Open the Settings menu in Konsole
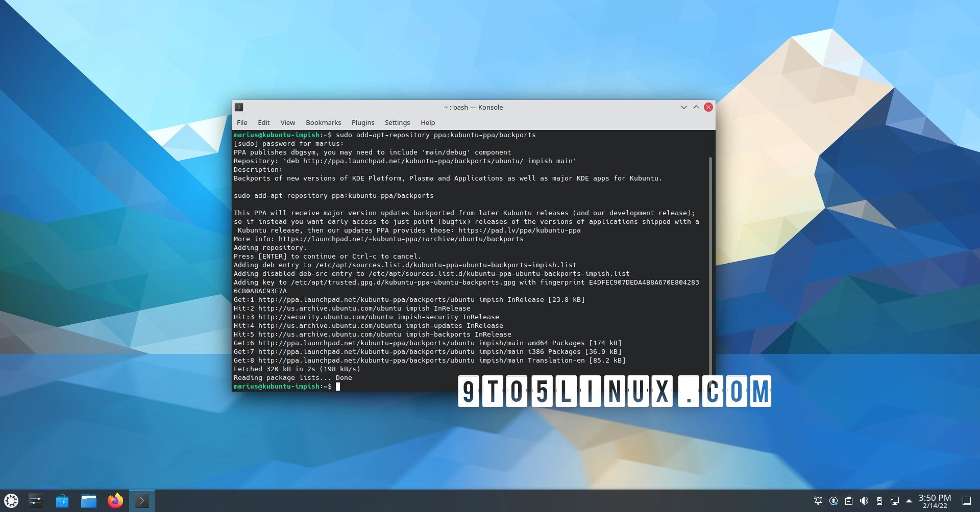 (397, 123)
